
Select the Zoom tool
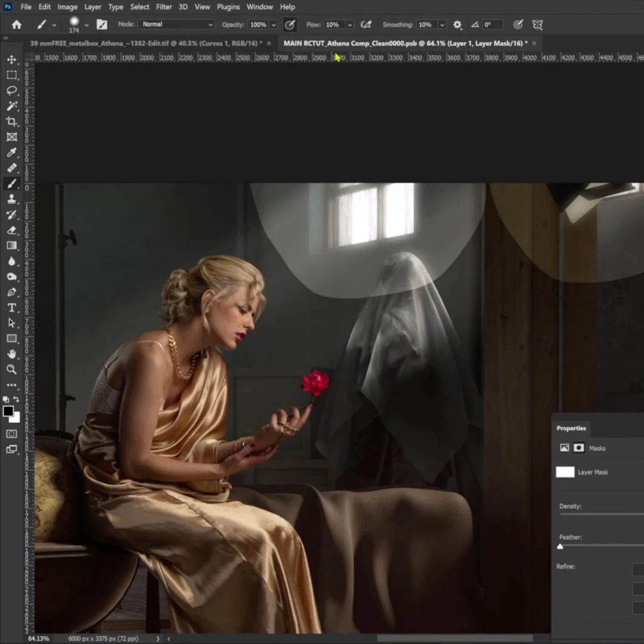pyautogui.click(x=11, y=370)
